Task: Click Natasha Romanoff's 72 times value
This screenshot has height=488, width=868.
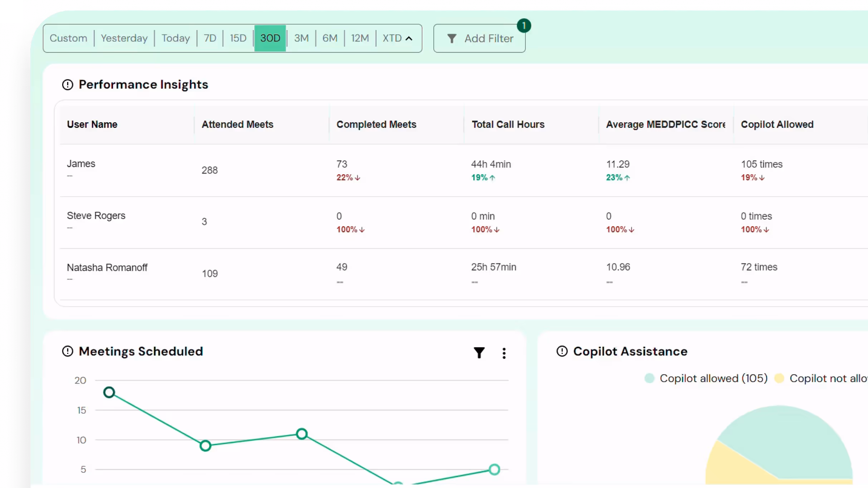Action: pos(759,267)
